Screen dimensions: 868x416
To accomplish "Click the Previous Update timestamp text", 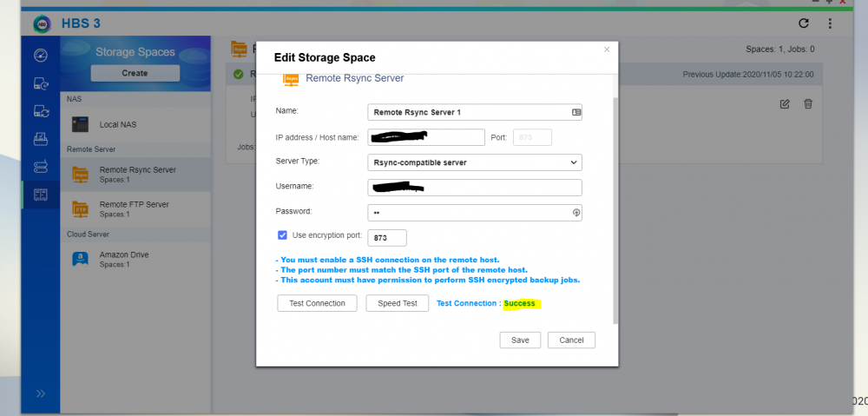I will pyautogui.click(x=748, y=74).
